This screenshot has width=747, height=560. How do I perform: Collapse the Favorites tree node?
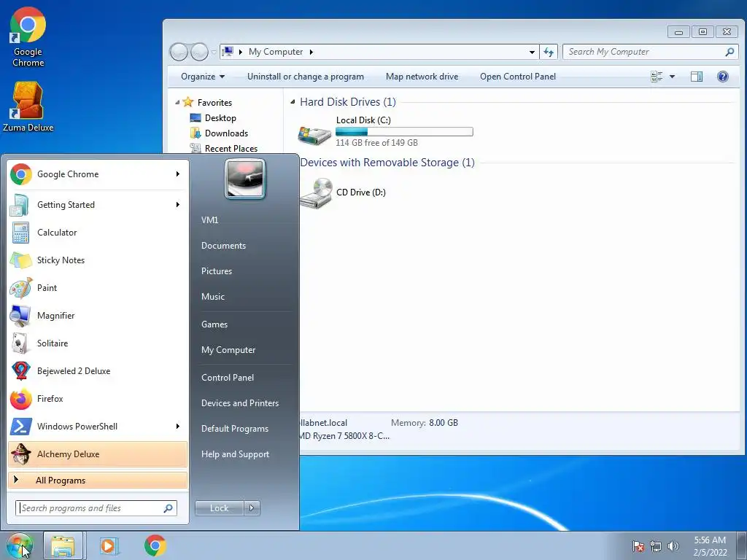click(x=177, y=102)
